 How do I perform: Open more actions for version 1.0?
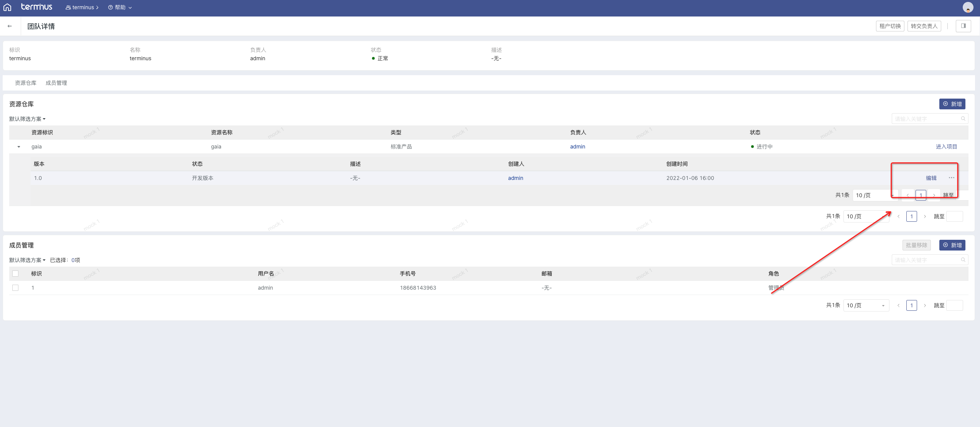[952, 178]
